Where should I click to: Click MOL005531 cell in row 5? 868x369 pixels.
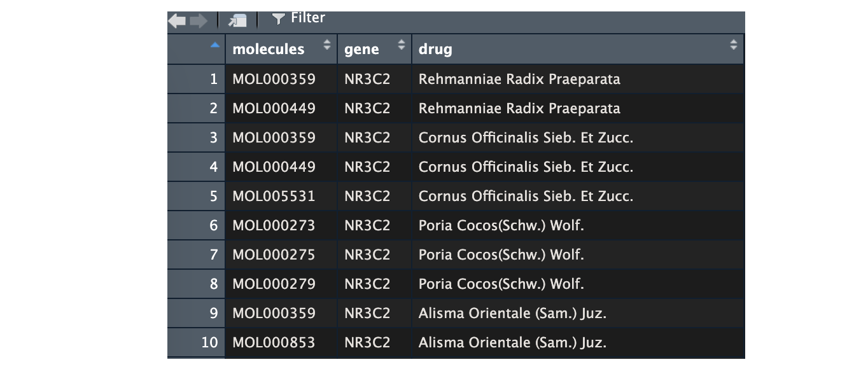point(274,197)
